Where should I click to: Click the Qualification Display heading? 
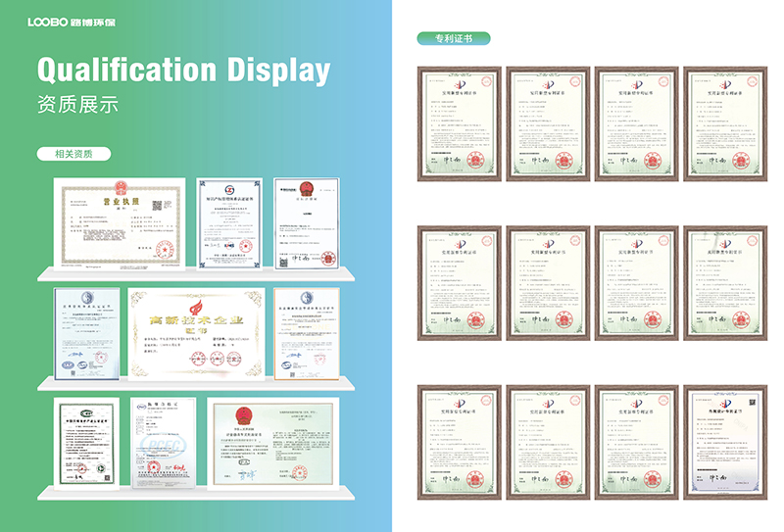[183, 70]
